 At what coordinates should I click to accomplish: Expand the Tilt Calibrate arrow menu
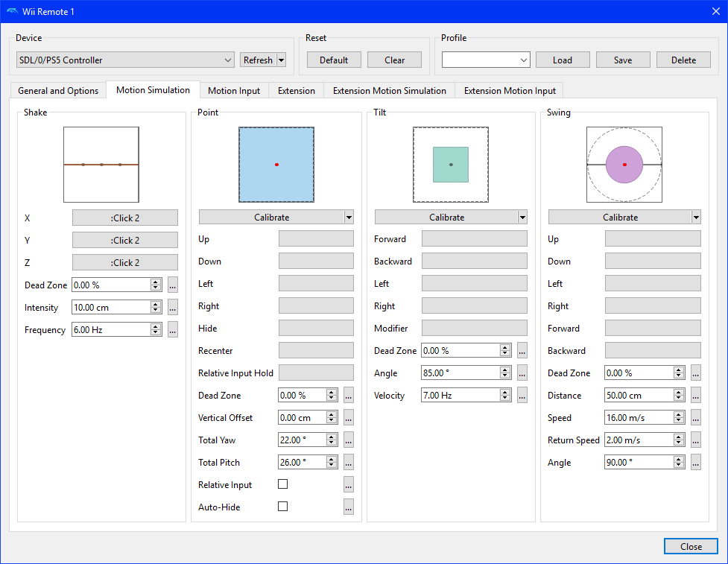[522, 218]
